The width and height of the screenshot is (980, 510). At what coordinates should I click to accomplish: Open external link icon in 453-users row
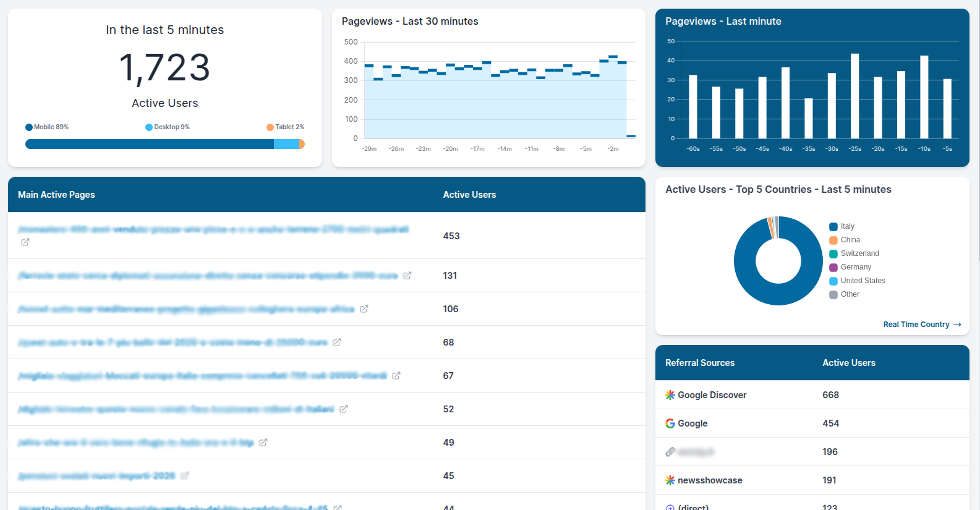pyautogui.click(x=25, y=242)
